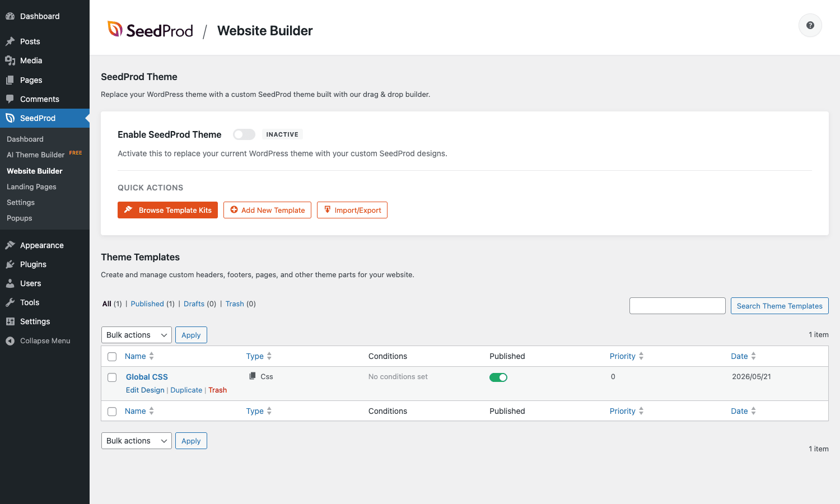
Task: Click Add New Template button
Action: pyautogui.click(x=267, y=210)
